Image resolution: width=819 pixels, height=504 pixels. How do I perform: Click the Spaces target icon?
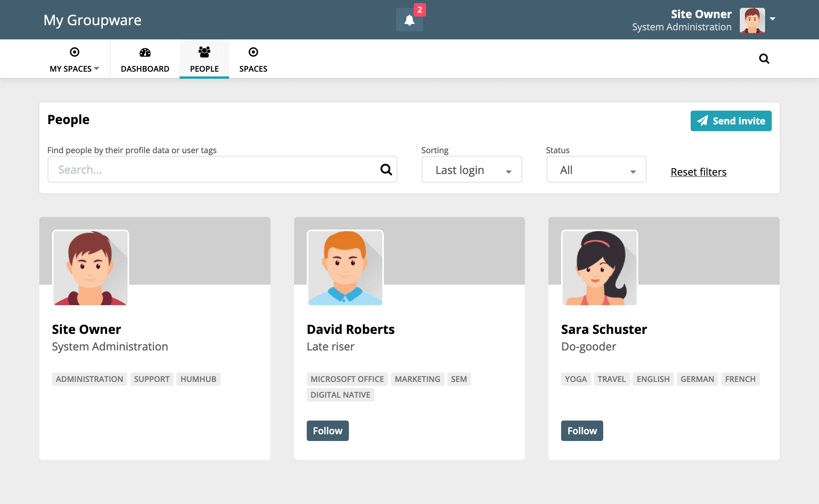(x=253, y=52)
